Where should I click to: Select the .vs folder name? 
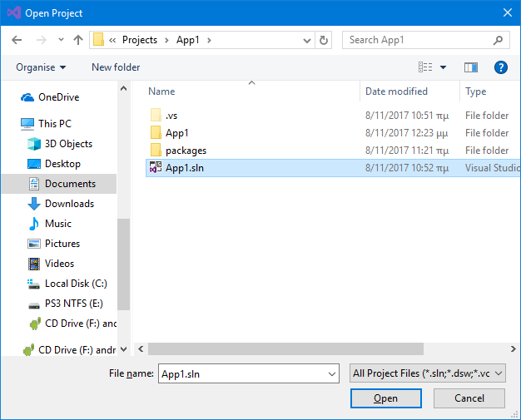[x=171, y=116]
